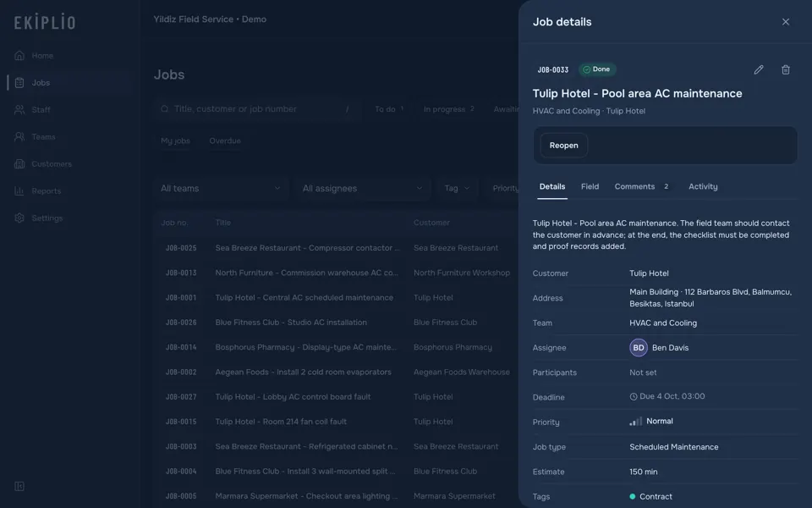Screen dimensions: 812x508
Task: Click HVAC and Cooling team value
Action: tap(663, 323)
